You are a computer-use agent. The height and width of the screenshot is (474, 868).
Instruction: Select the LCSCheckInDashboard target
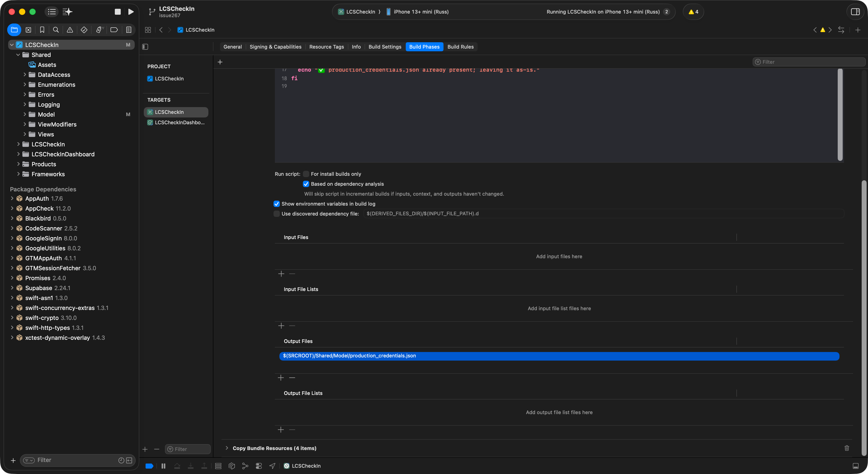click(x=179, y=123)
